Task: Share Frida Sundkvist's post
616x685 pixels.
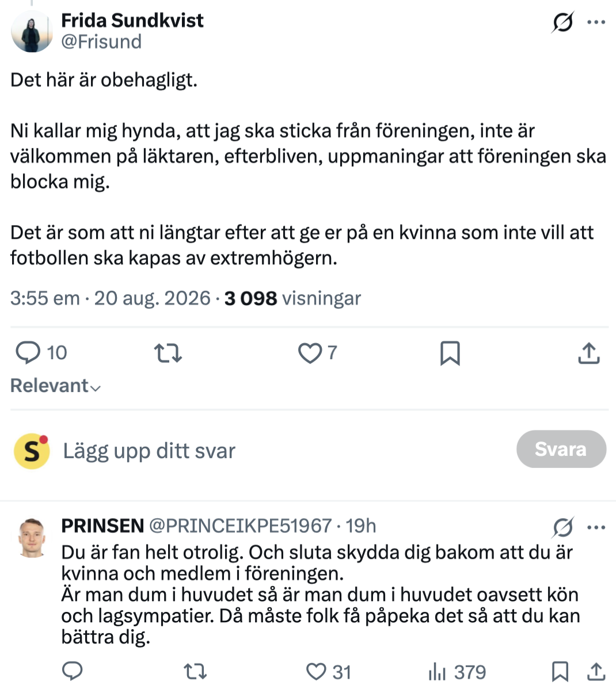Action: tap(589, 353)
